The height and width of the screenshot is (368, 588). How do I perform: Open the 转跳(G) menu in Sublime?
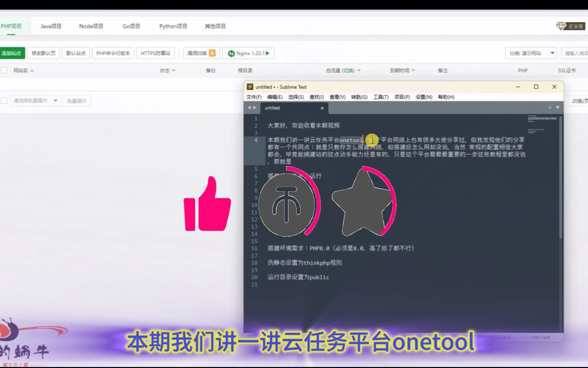[x=359, y=97]
